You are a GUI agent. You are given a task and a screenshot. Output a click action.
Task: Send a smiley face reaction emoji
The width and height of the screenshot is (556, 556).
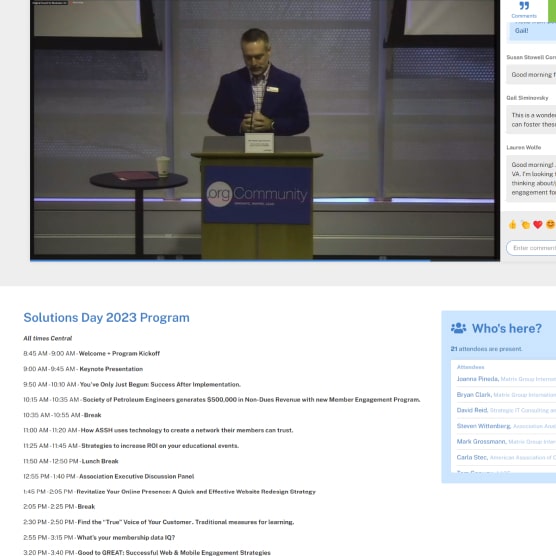tap(550, 224)
